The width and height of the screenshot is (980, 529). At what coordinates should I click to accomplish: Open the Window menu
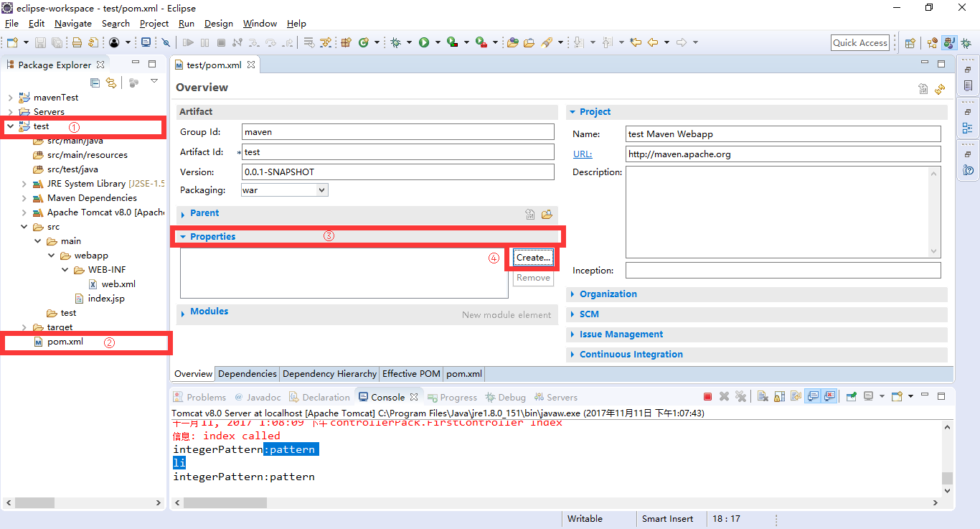pyautogui.click(x=260, y=24)
